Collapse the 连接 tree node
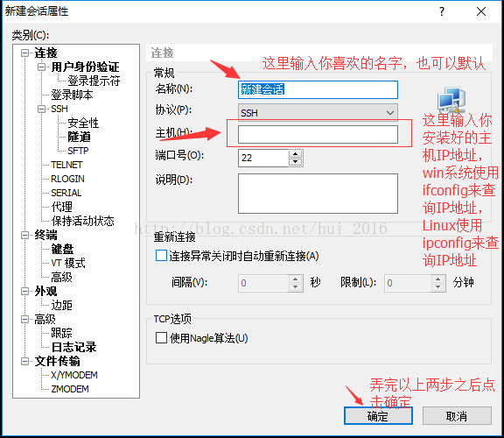Viewport: 504px width, 438px height. [x=24, y=53]
